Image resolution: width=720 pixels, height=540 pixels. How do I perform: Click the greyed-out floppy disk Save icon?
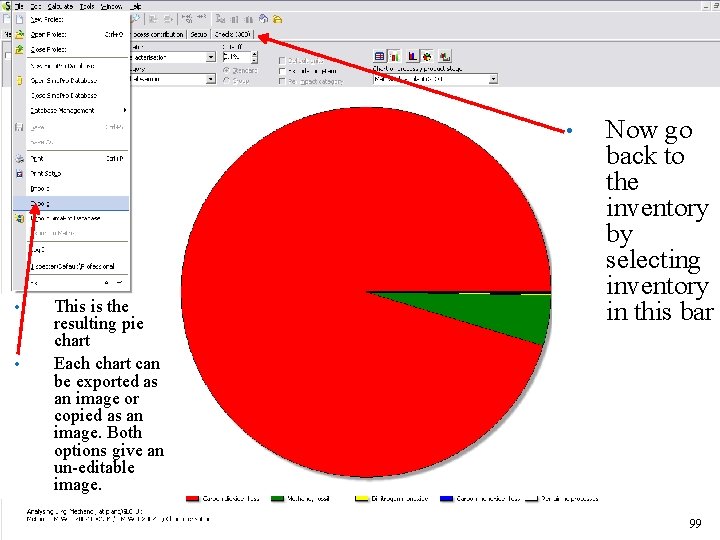coord(19,127)
